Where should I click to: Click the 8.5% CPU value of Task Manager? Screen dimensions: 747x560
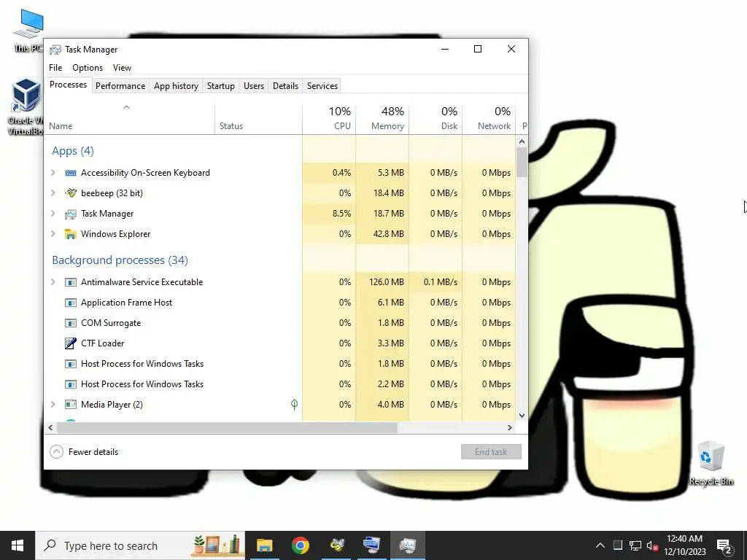(x=341, y=214)
